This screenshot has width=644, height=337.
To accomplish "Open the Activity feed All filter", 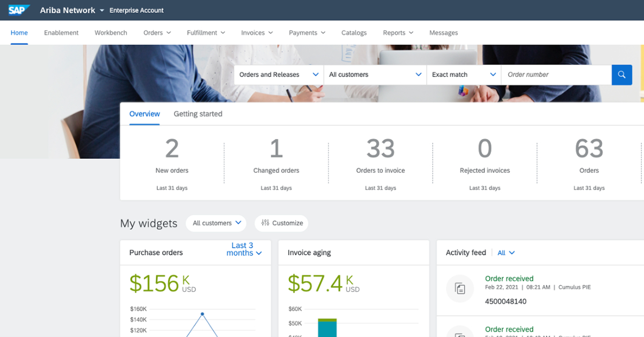I will [x=506, y=253].
